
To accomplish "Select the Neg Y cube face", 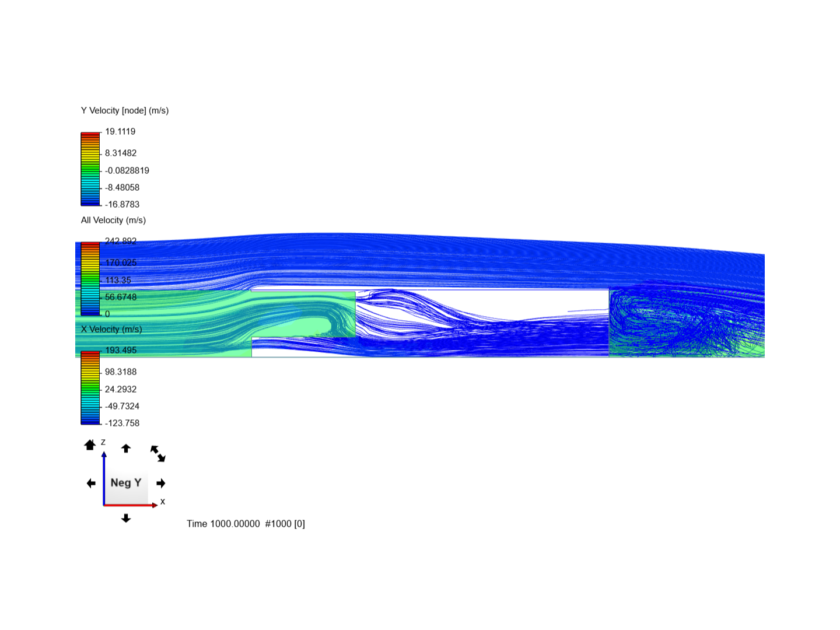I will point(126,482).
